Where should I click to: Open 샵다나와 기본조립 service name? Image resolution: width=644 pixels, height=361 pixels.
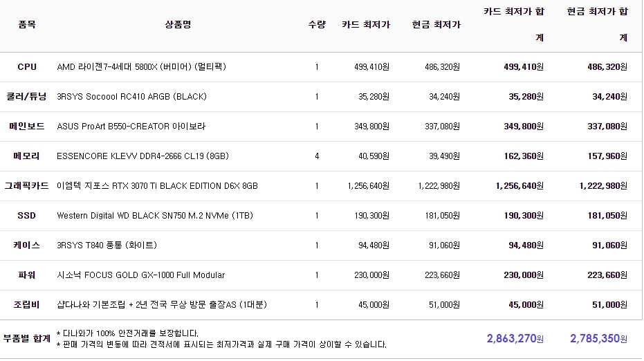tap(162, 305)
